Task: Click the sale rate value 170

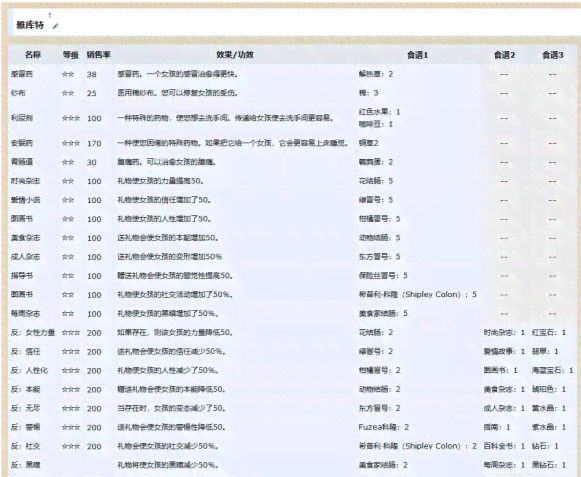Action: tap(94, 143)
